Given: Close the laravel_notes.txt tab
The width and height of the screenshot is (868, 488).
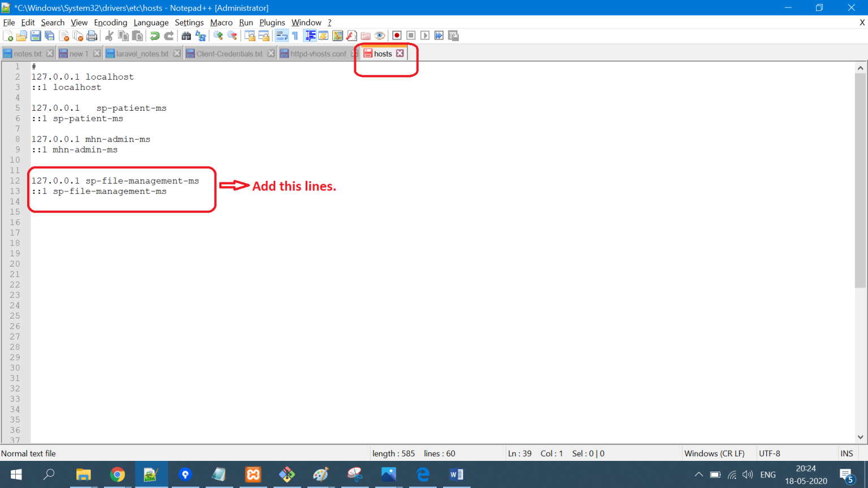Looking at the screenshot, I should coord(177,53).
